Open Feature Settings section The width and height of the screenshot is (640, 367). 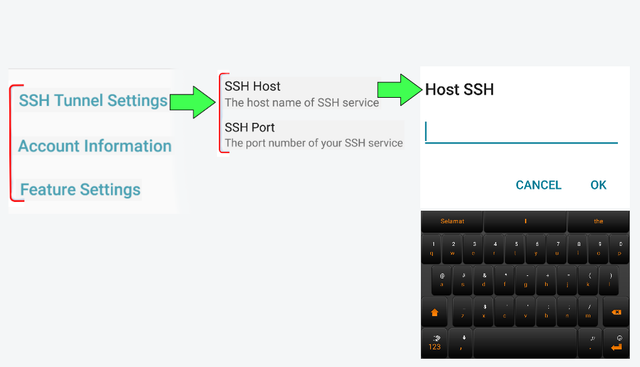(x=80, y=189)
